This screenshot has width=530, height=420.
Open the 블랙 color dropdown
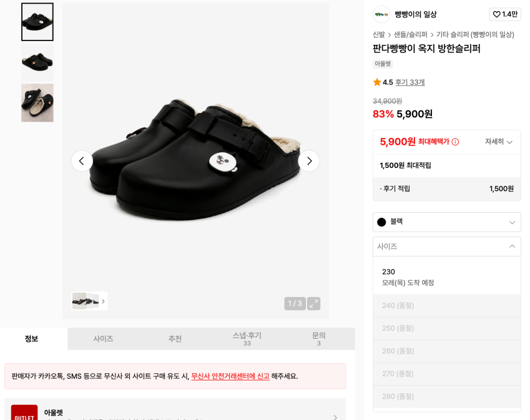pos(446,222)
